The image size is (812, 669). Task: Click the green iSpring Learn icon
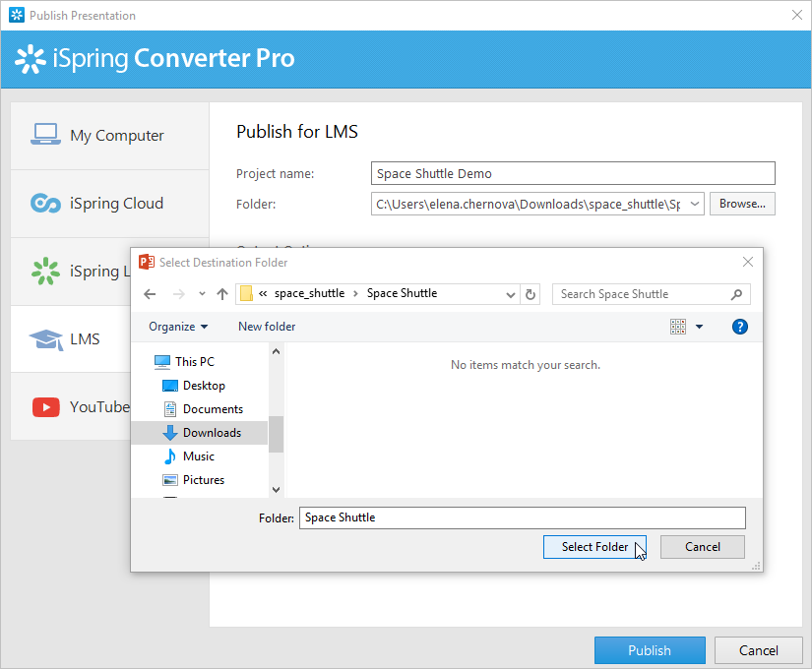click(x=45, y=271)
